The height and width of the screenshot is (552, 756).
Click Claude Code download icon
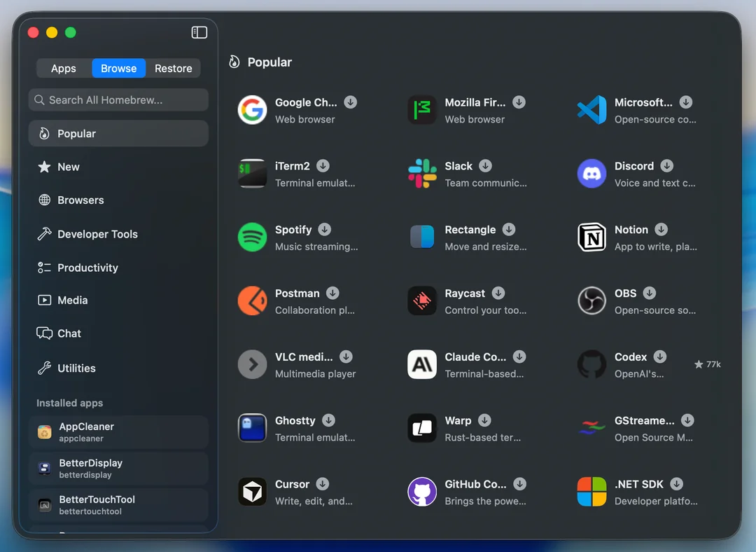coord(519,357)
